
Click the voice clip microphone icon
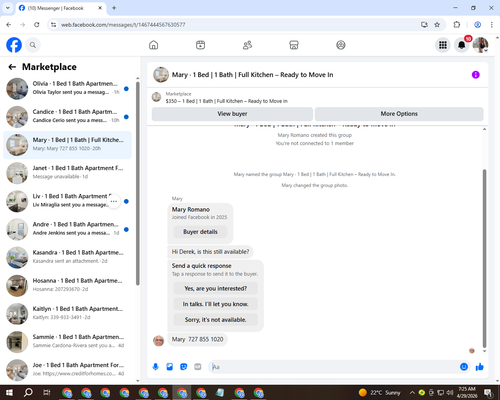(x=155, y=367)
